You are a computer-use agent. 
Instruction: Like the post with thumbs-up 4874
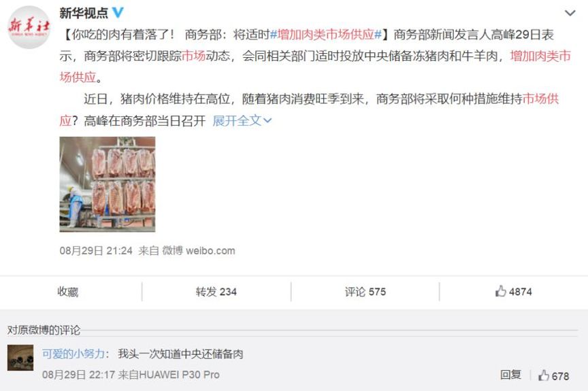click(x=513, y=292)
